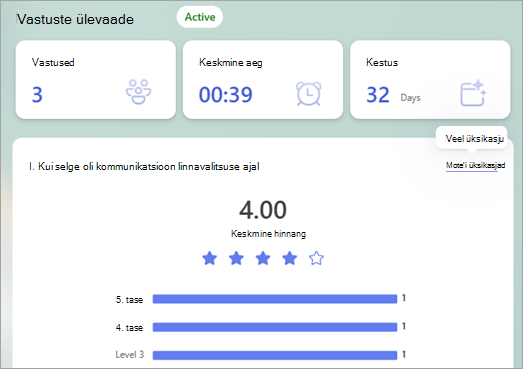The width and height of the screenshot is (523, 369).
Task: Click the 5. tase label
Action: tap(129, 300)
